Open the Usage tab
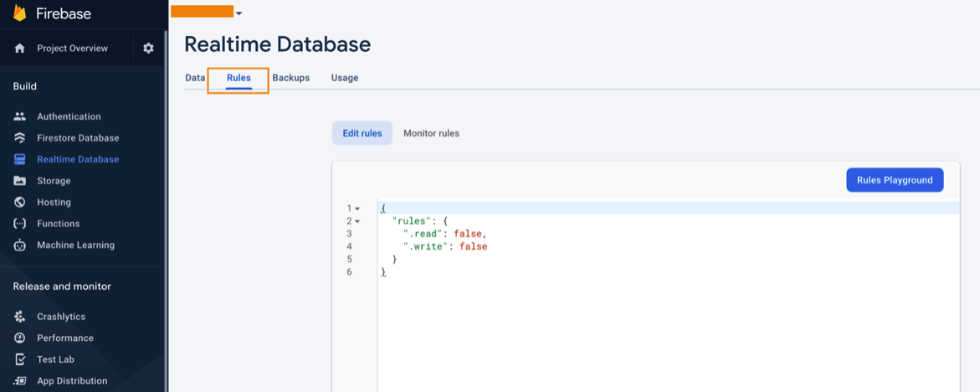 tap(344, 78)
